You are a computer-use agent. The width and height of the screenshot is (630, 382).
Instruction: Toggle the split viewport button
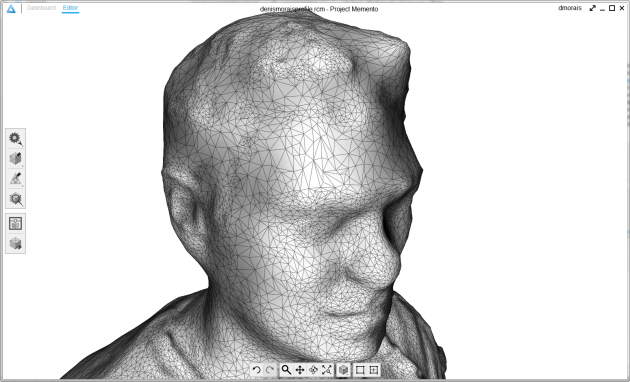pos(374,370)
